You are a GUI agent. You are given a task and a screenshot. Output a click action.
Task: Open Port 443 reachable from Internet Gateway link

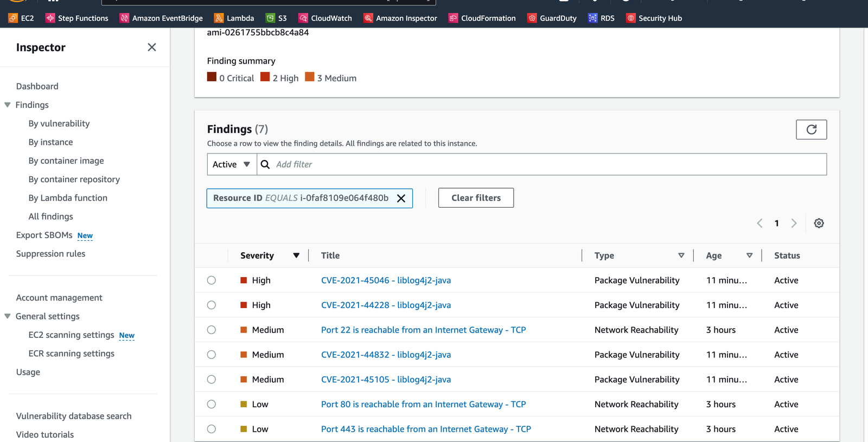click(x=426, y=429)
